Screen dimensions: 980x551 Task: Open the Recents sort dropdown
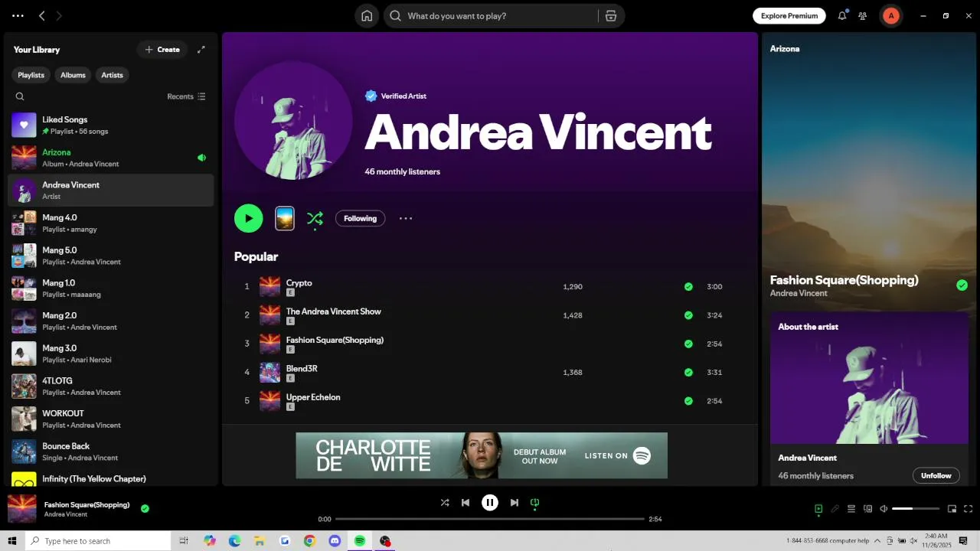[186, 96]
